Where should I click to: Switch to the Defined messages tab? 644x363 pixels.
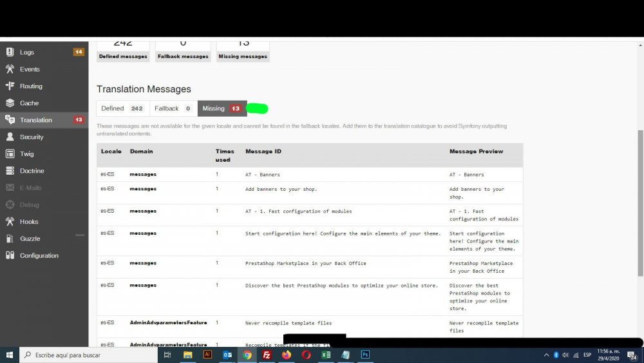(x=123, y=108)
